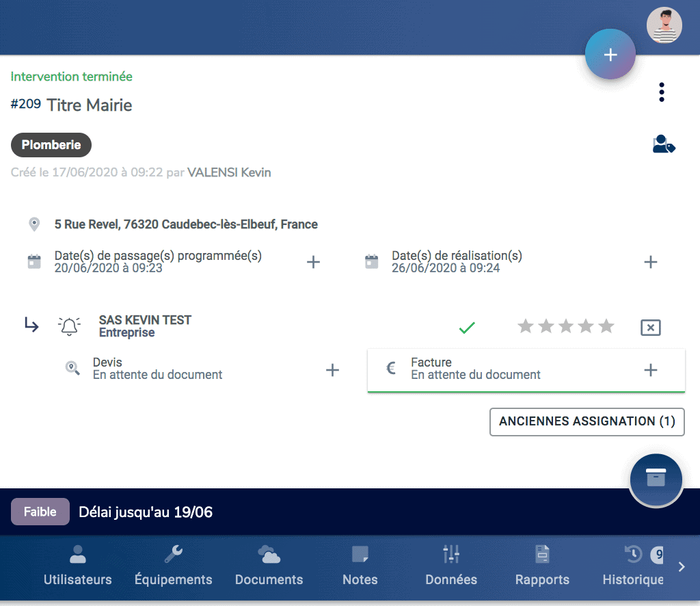The width and height of the screenshot is (700, 606).
Task: Click the completion date 26/06/2020 à 09:24
Action: [x=446, y=268]
